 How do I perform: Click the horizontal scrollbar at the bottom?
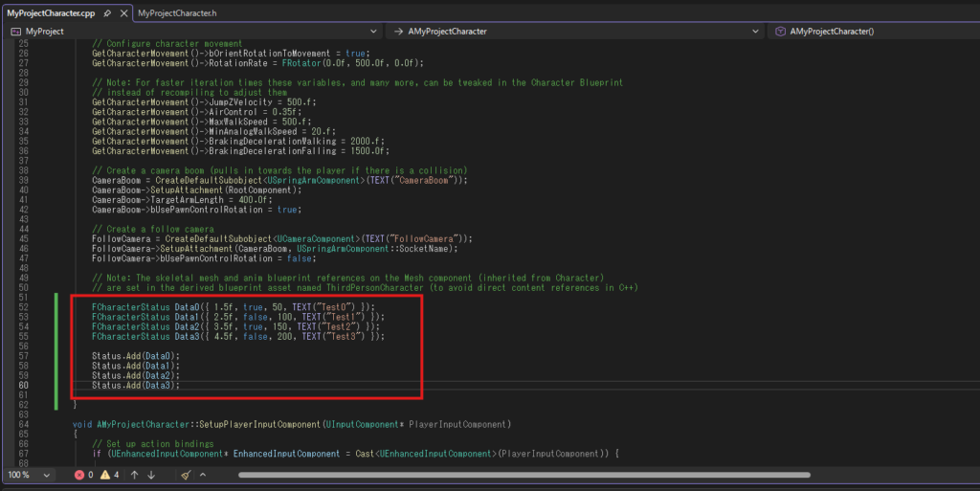coord(479,475)
